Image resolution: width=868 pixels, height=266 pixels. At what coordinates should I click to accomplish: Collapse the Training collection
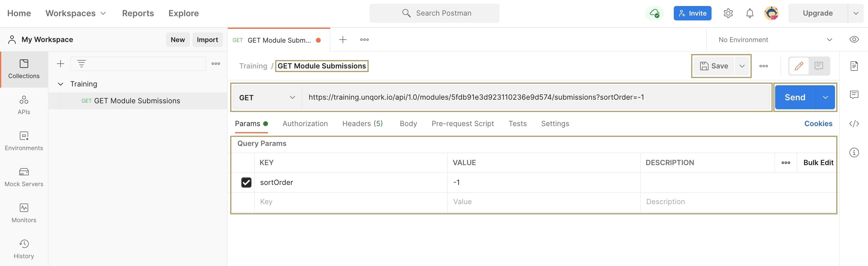click(61, 84)
